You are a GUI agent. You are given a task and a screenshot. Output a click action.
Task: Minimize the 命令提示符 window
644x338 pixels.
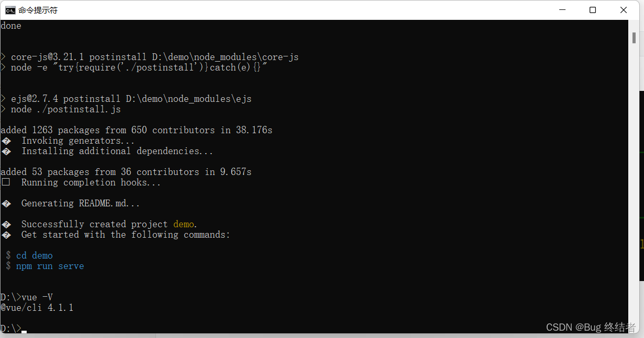562,10
